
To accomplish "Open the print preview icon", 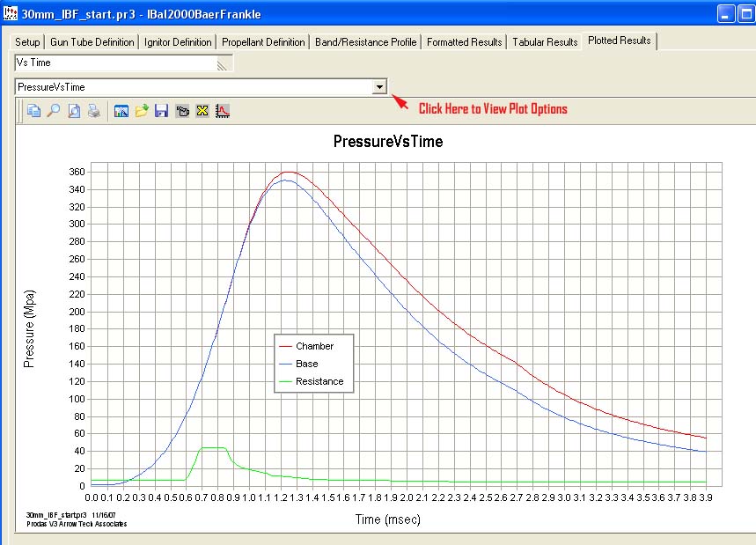I will click(74, 111).
